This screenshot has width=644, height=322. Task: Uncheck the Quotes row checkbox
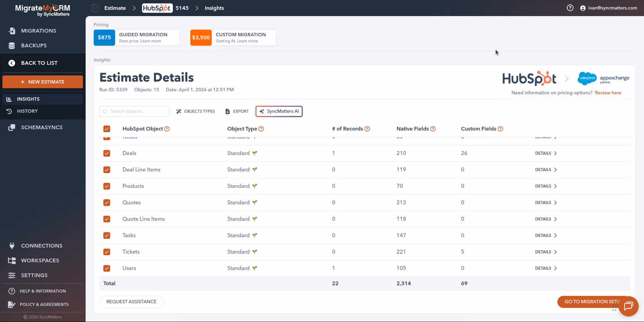click(107, 203)
